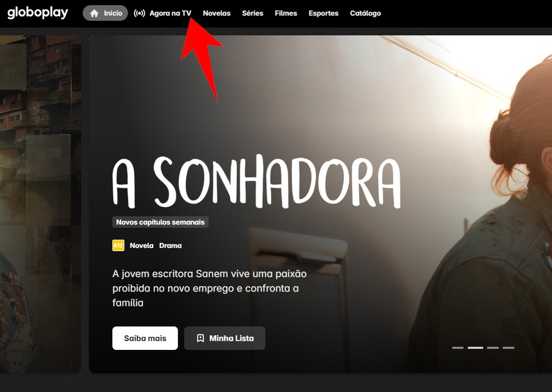The width and height of the screenshot is (552, 392).
Task: Add A Sonhadora to Minha Lista
Action: click(224, 338)
